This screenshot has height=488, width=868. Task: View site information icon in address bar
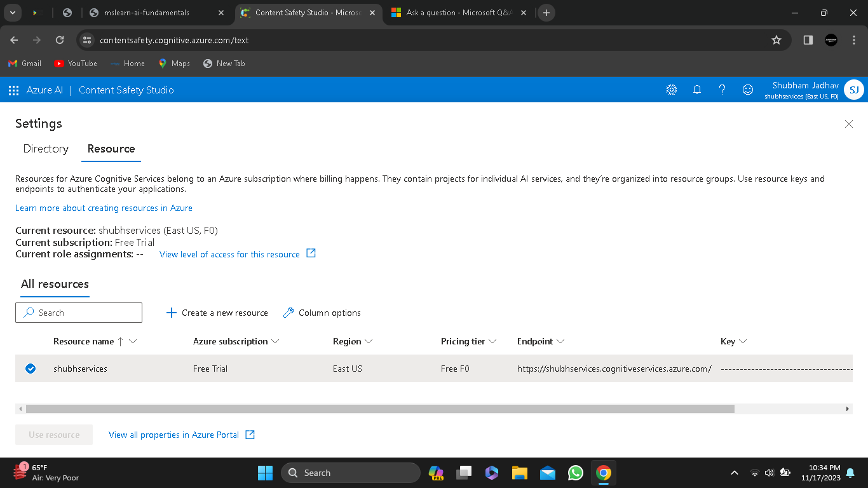pyautogui.click(x=87, y=40)
